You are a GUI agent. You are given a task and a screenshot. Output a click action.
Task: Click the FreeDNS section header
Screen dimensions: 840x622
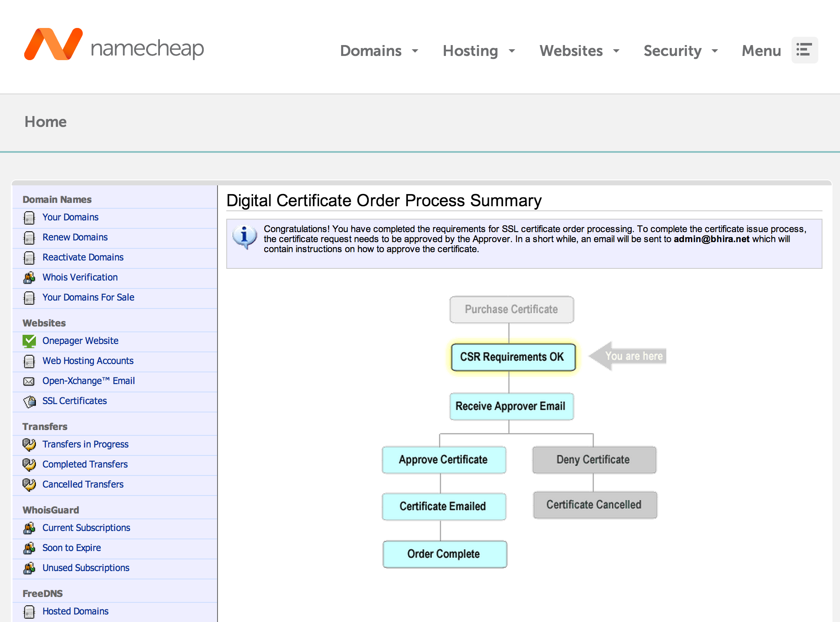coord(43,593)
